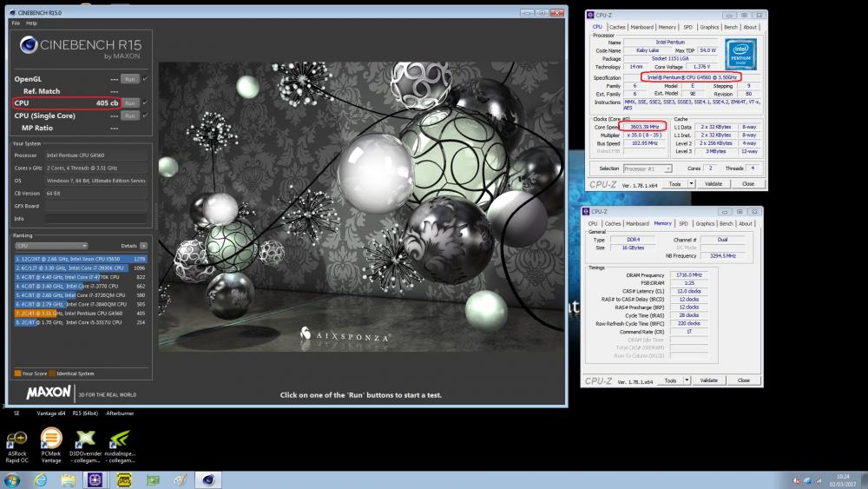Click Close button in lower CPU-Z window

pos(744,380)
